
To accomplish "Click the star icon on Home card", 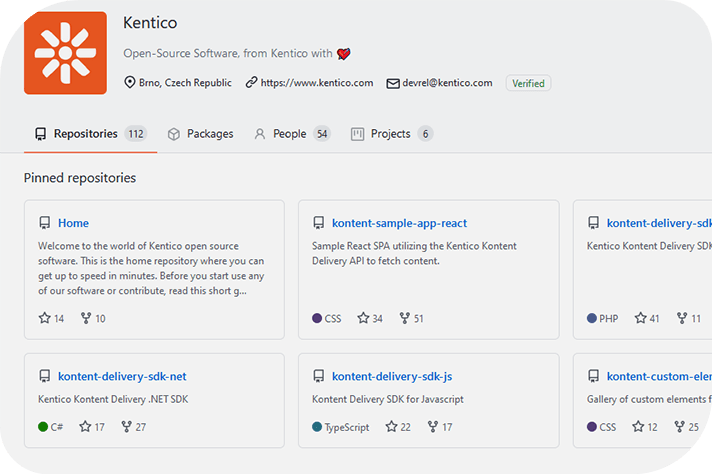I will [44, 318].
